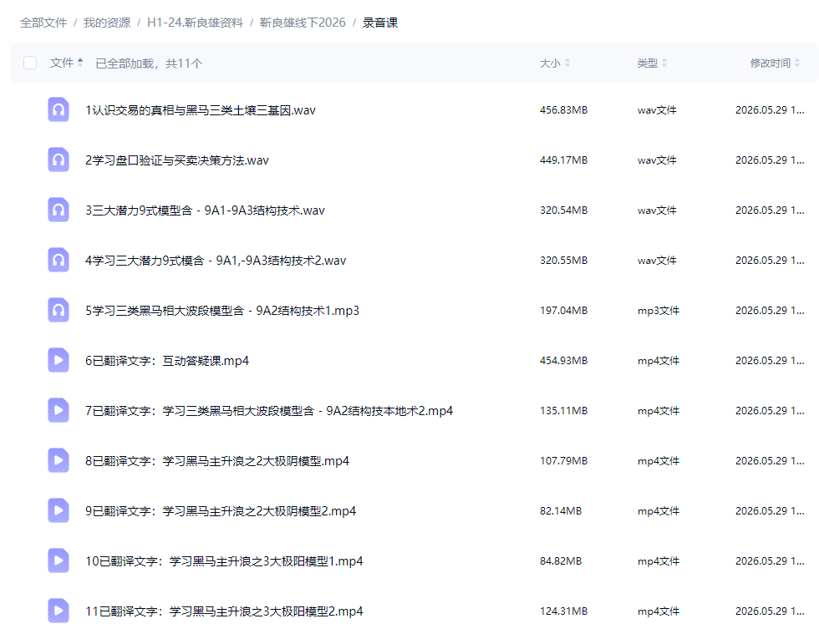Screen dimensions: 819x644
Task: Click size value 135.11MB
Action: 563,411
